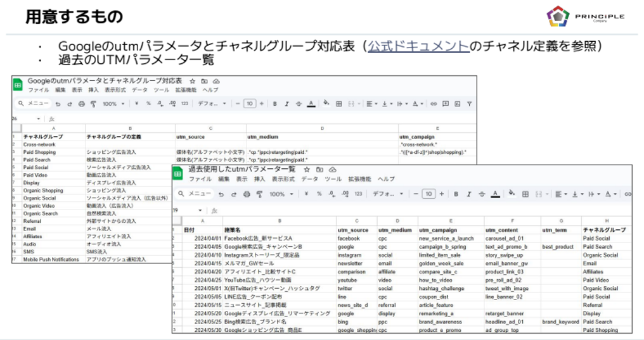Click print icon in 過去使用したutmパラメータ一覧 toolbar
This screenshot has width=644, height=340.
click(x=246, y=194)
